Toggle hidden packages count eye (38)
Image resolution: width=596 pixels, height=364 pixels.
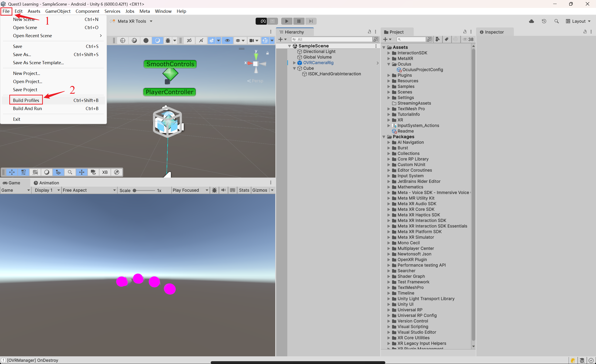[x=468, y=39]
